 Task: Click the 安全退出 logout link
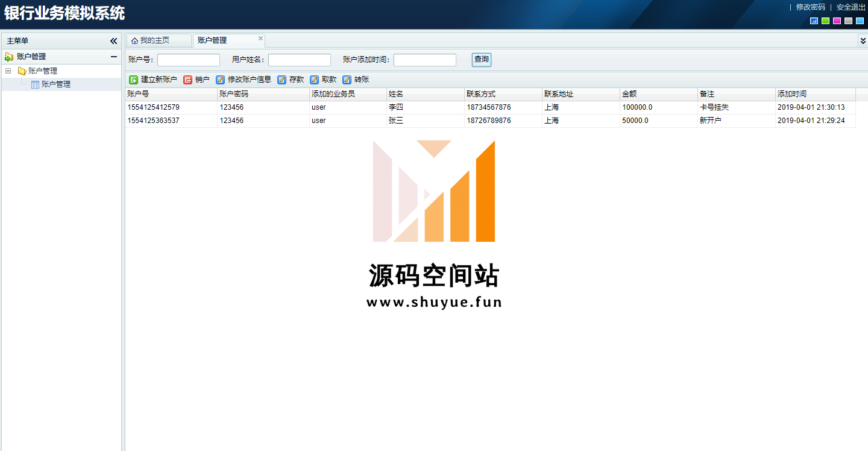(x=851, y=7)
